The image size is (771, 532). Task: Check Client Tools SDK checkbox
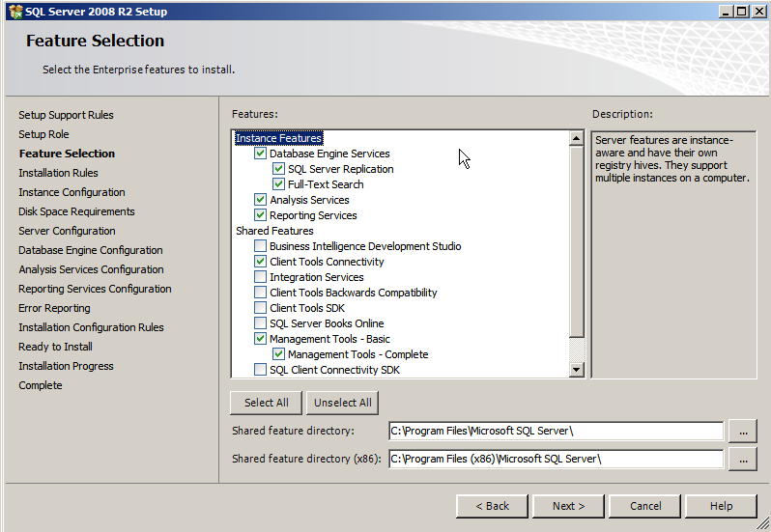coord(260,308)
